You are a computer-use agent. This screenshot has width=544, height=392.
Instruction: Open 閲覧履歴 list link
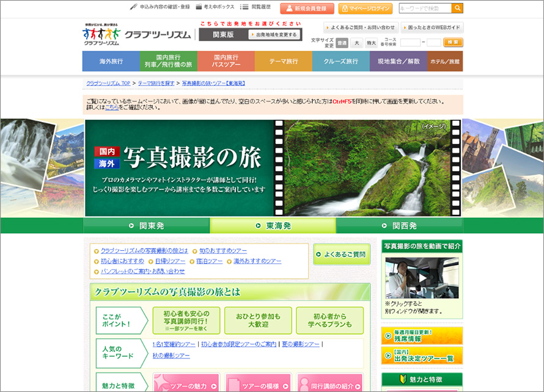pyautogui.click(x=255, y=7)
